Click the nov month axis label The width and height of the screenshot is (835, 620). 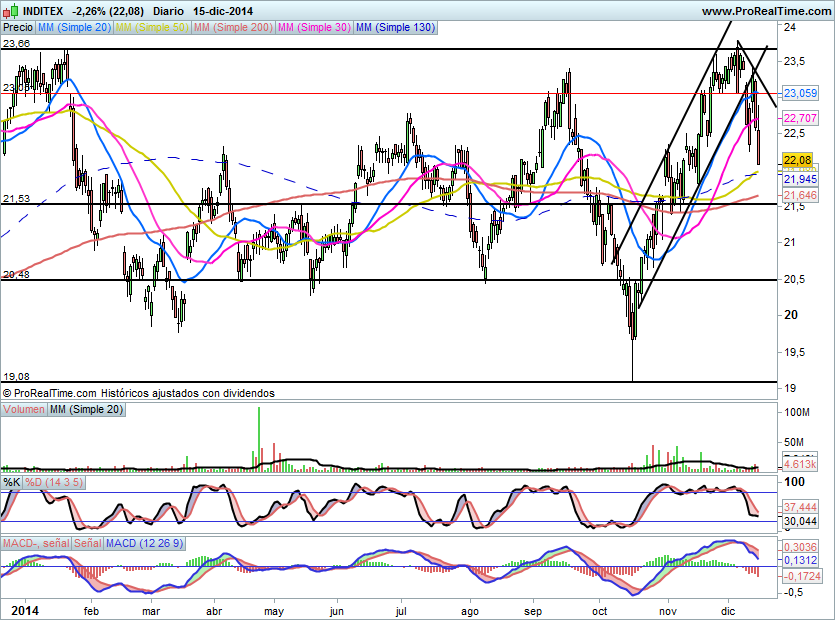(668, 611)
